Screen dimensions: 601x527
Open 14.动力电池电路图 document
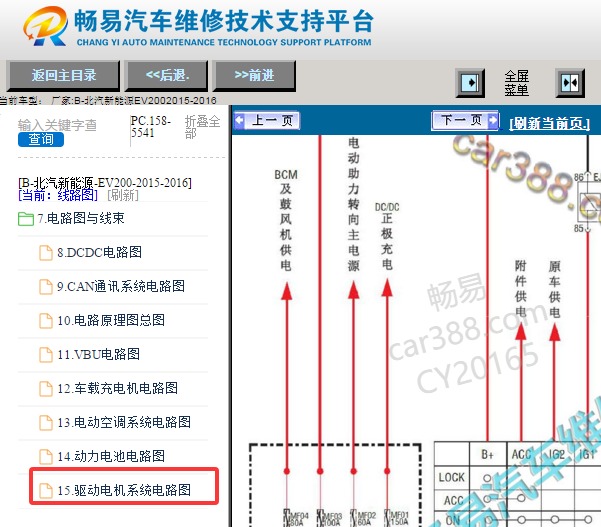[111, 456]
